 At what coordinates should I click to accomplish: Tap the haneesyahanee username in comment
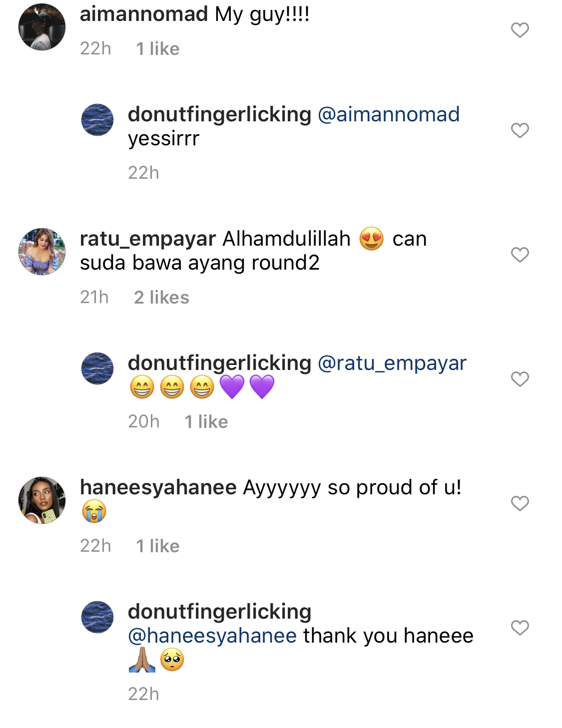click(158, 487)
